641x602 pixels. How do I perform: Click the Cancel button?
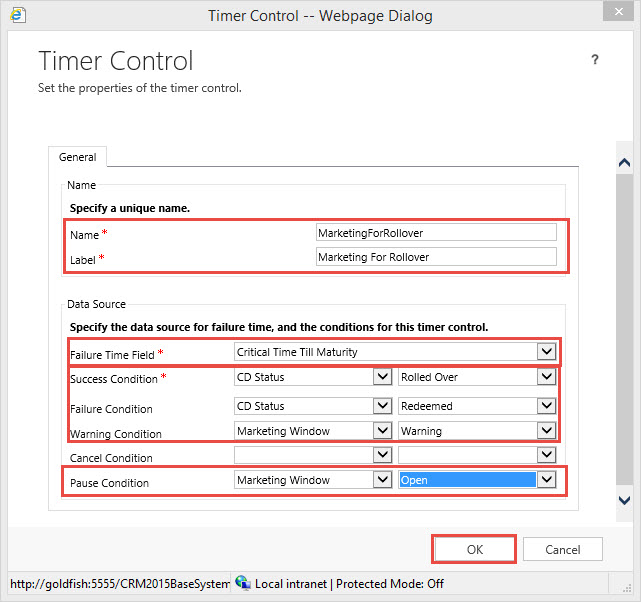tap(563, 549)
